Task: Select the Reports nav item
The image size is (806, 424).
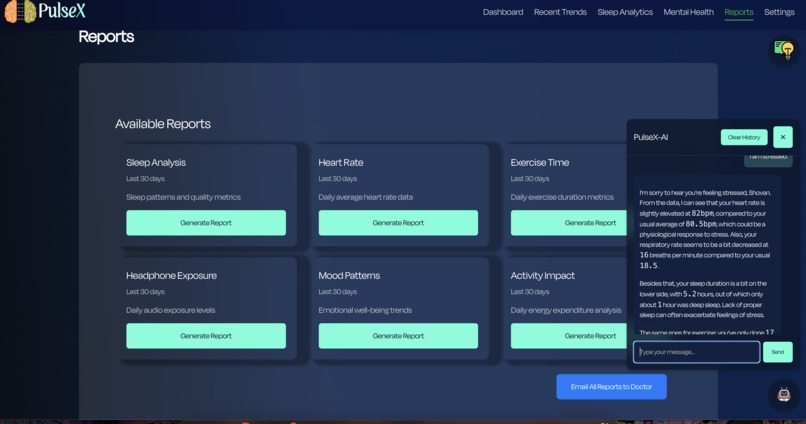Action: pyautogui.click(x=739, y=12)
